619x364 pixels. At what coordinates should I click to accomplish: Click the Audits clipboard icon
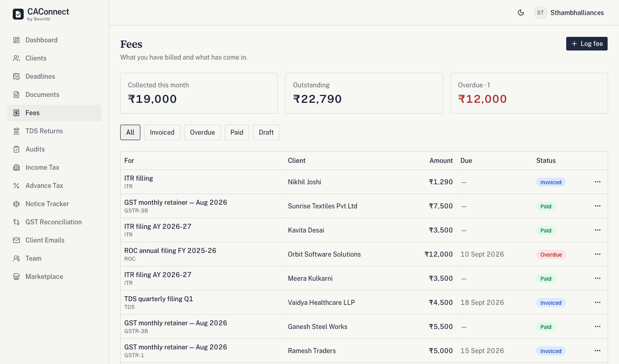[16, 149]
